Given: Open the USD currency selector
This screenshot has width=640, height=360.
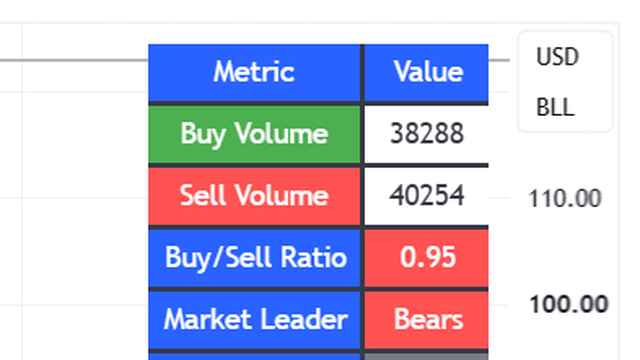Looking at the screenshot, I should click(557, 57).
